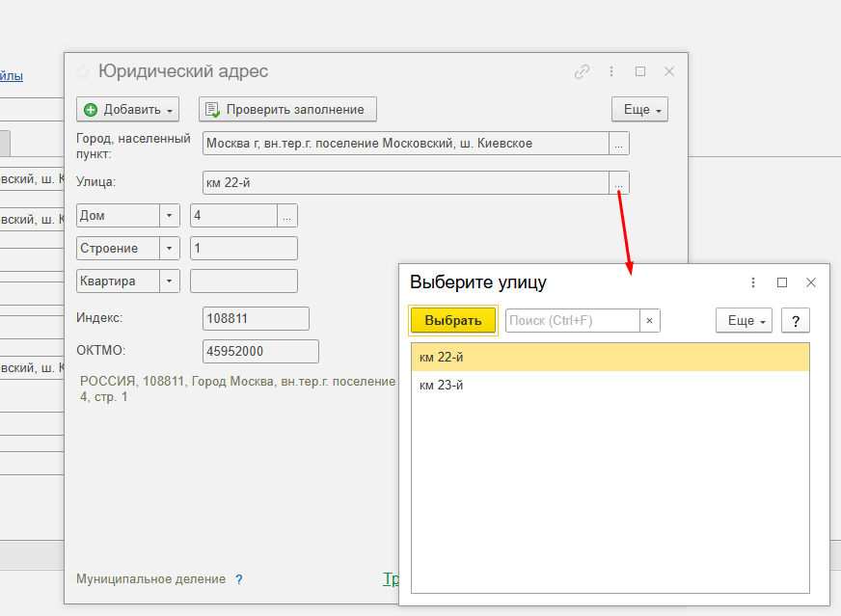
Task: Clear the search field with the x button
Action: 649,321
